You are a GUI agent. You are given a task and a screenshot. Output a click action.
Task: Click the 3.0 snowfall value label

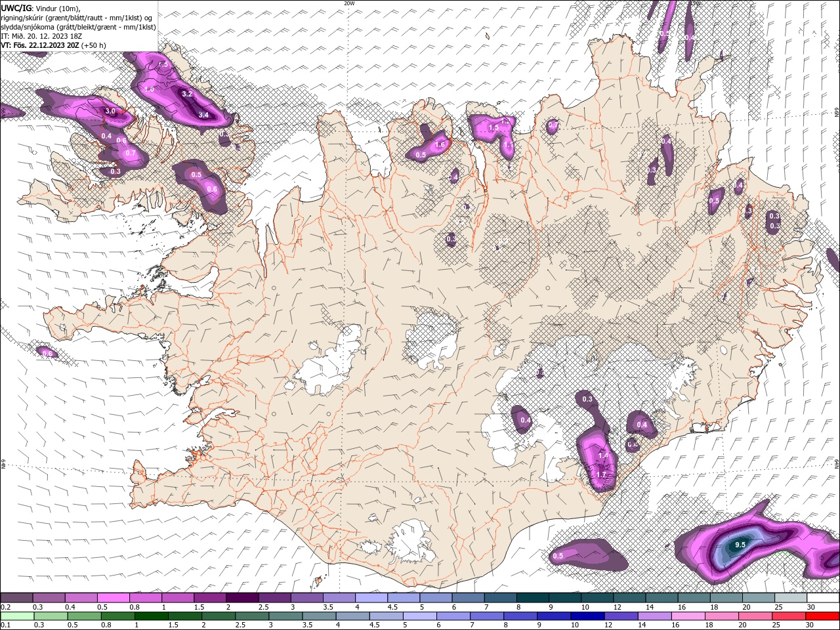pos(110,111)
